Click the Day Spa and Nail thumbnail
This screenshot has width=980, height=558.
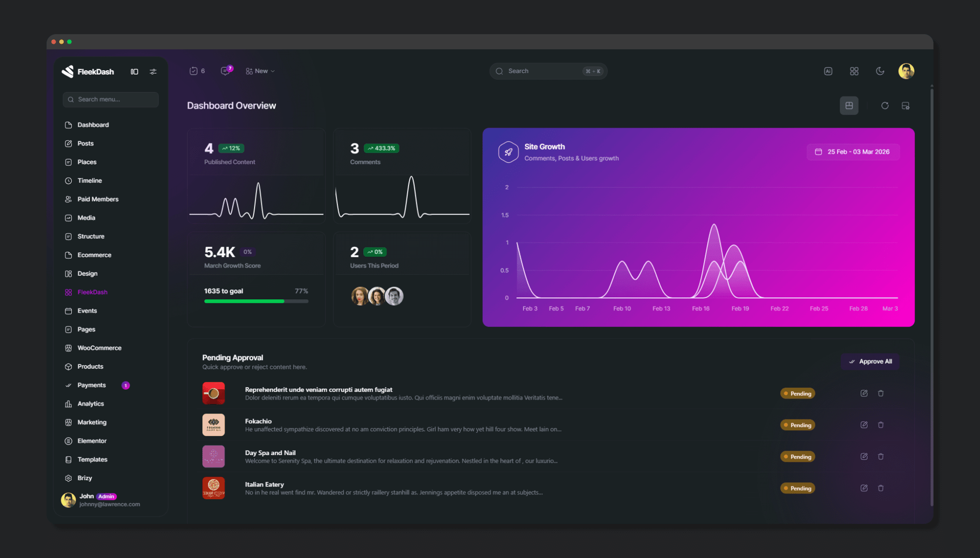[x=213, y=457]
